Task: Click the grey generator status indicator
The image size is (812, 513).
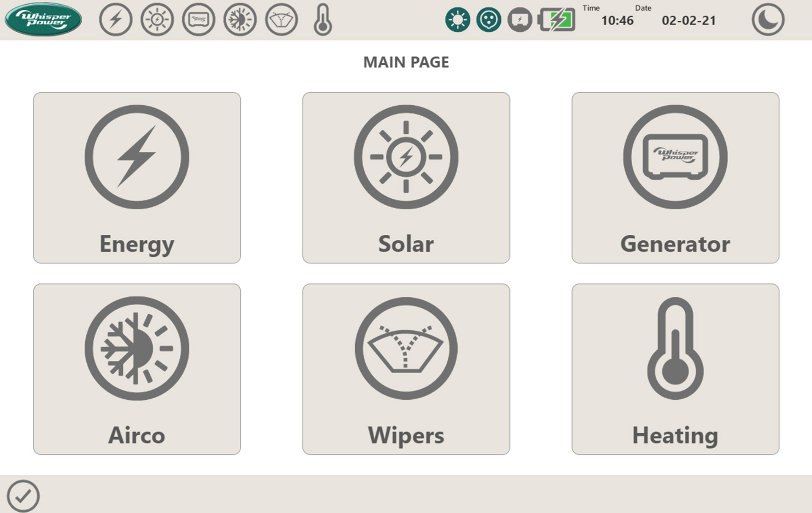Action: [x=520, y=19]
